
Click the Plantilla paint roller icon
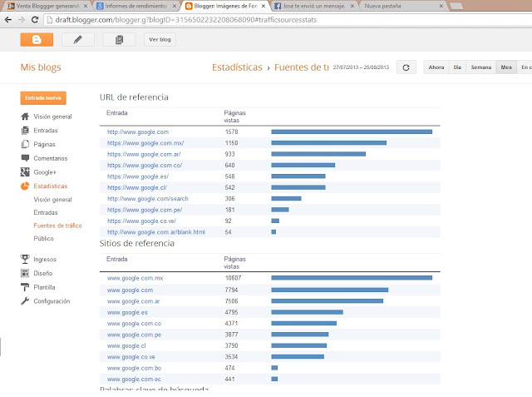pos(25,287)
